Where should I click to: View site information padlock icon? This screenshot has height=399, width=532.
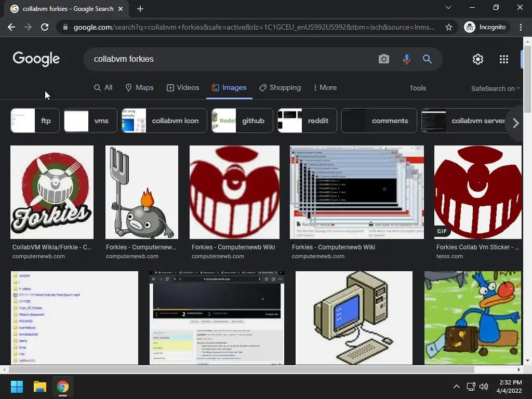point(65,27)
